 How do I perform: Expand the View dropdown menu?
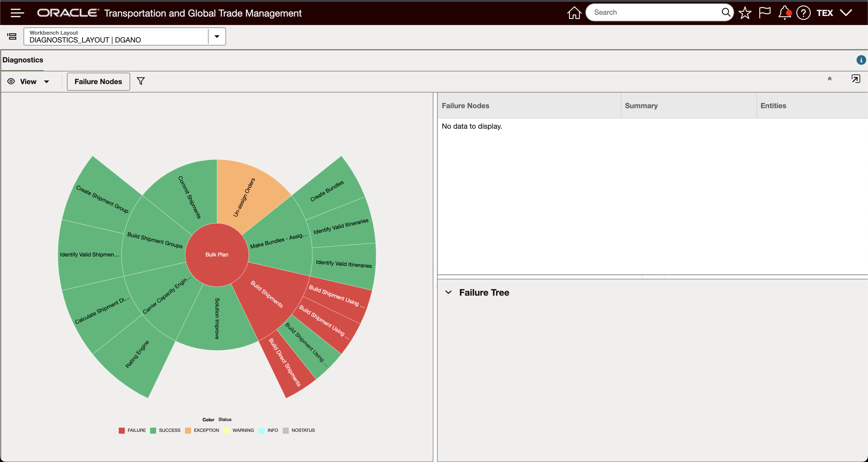[29, 82]
